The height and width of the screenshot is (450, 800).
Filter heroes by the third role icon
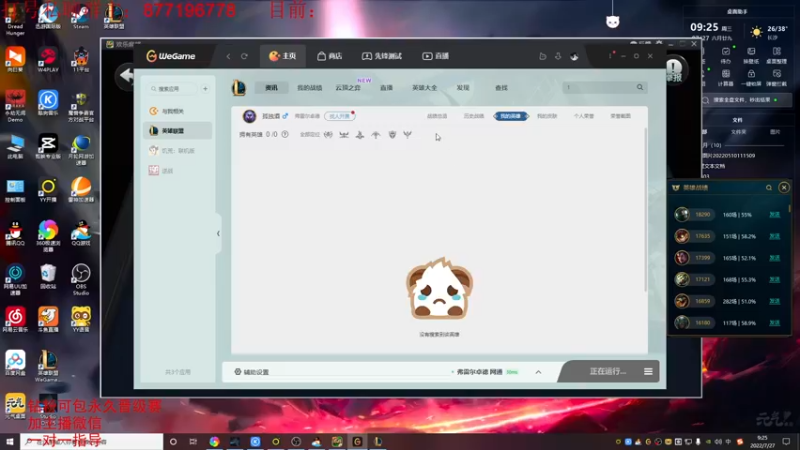coord(360,135)
